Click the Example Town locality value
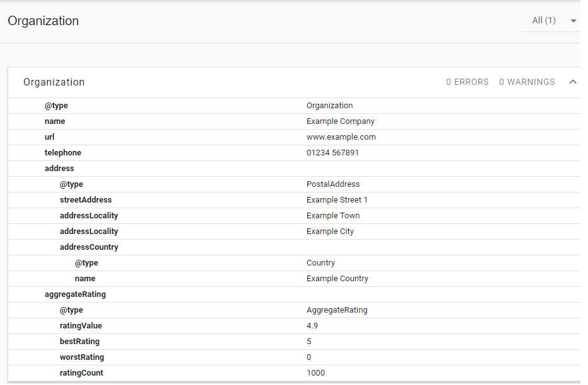The width and height of the screenshot is (588, 385). coord(333,216)
